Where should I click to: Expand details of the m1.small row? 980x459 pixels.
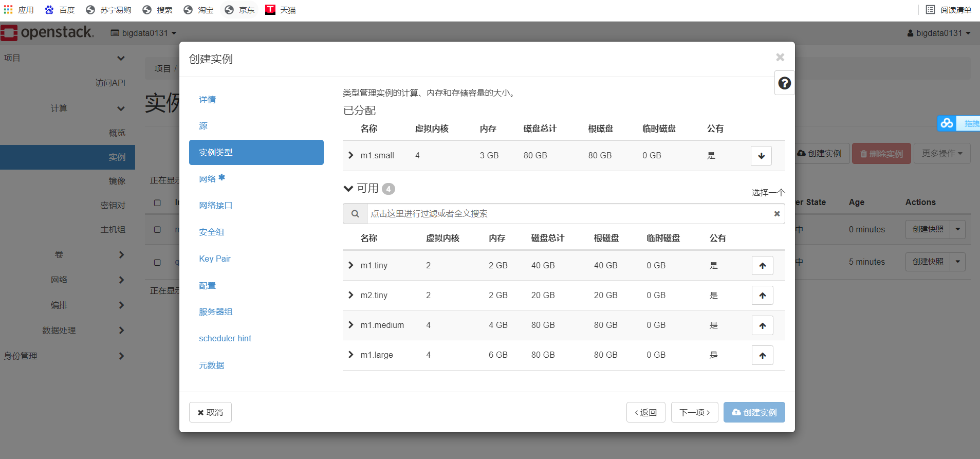click(351, 155)
